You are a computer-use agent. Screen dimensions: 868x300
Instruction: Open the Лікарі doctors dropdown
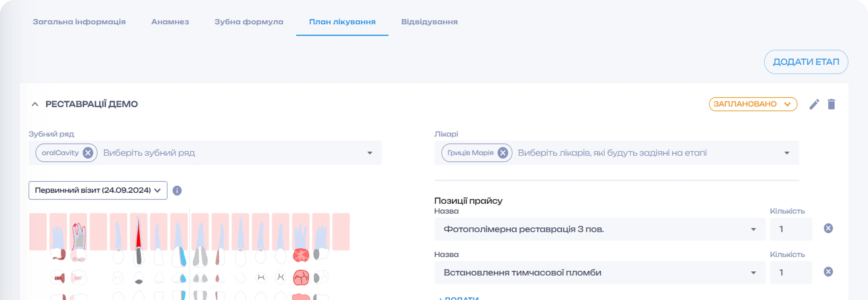787,153
